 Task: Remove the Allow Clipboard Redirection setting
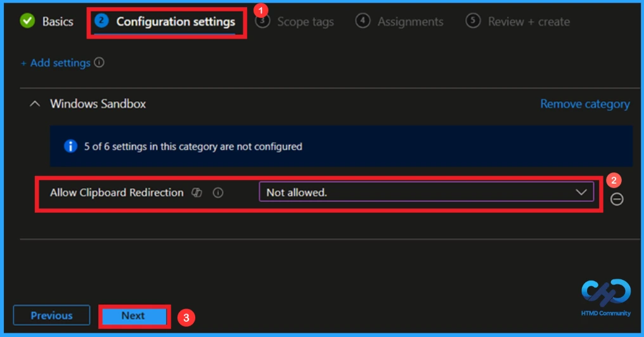pos(617,199)
